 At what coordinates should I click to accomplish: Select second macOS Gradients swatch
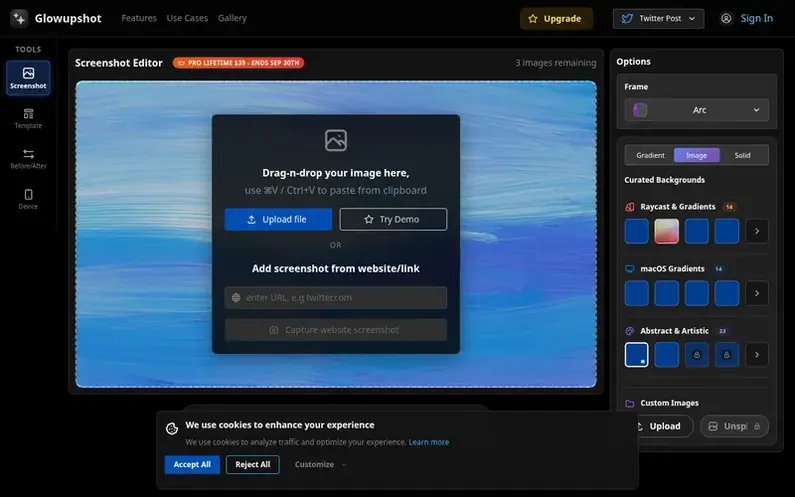666,293
